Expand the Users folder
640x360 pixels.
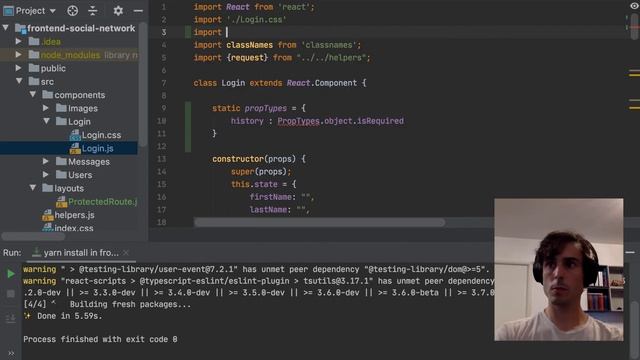click(x=46, y=174)
